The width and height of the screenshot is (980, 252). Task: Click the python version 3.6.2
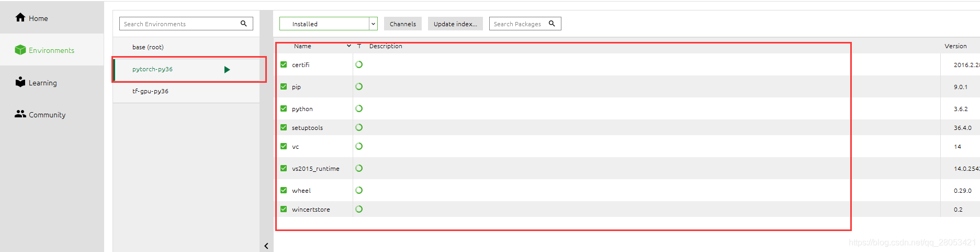point(961,109)
